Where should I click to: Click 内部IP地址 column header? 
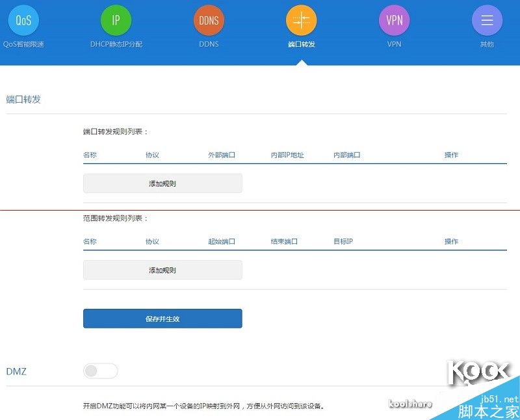pyautogui.click(x=287, y=155)
